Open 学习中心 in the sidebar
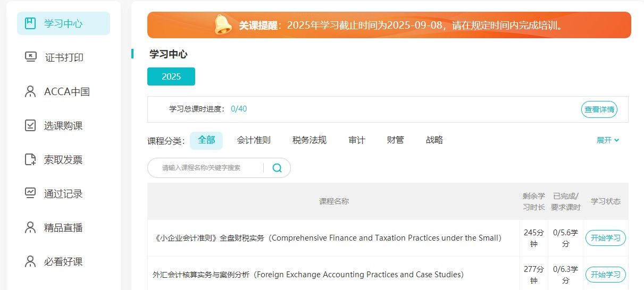 [x=63, y=23]
